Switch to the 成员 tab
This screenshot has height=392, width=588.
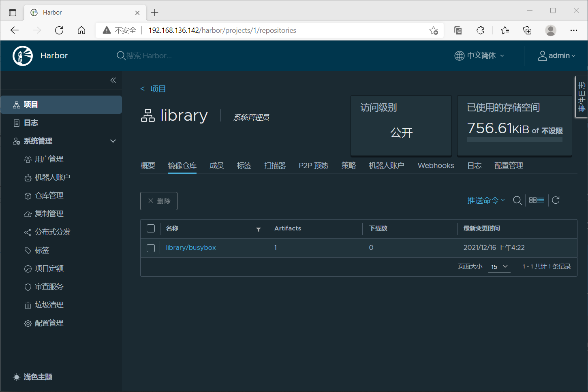click(x=217, y=166)
